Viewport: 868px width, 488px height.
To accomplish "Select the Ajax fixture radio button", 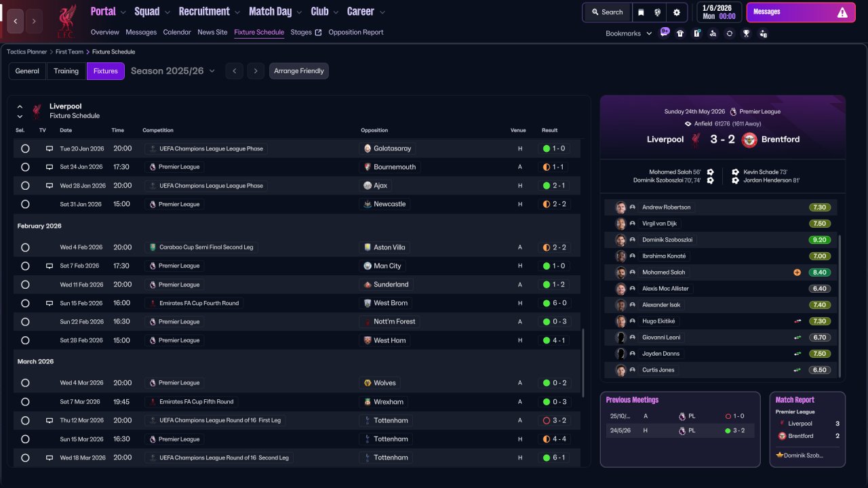I will click(25, 186).
